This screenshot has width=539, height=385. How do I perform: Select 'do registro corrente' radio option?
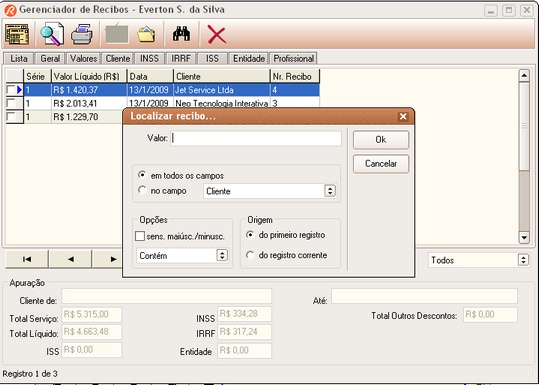click(250, 255)
